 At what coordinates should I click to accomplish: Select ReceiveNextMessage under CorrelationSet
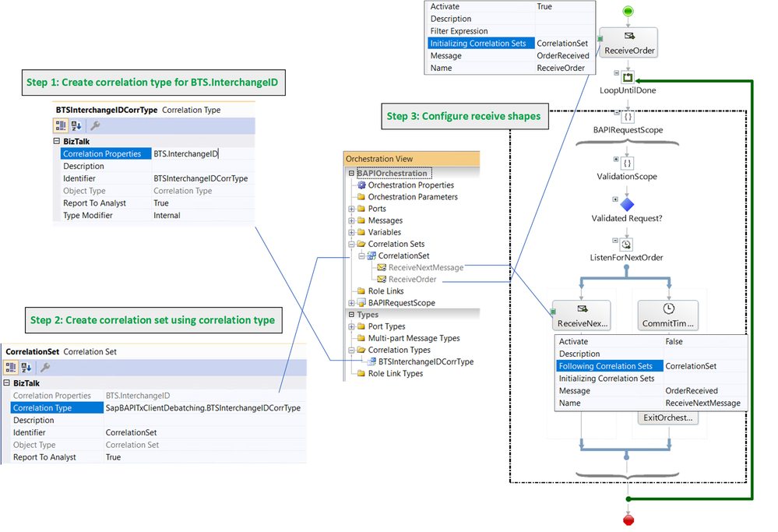coord(426,267)
